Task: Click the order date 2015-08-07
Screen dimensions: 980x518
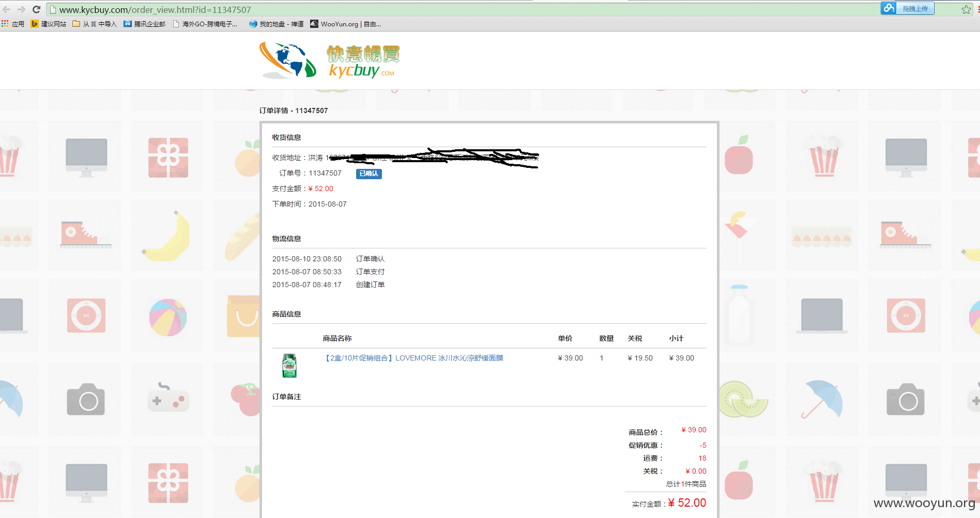Action: [x=328, y=204]
